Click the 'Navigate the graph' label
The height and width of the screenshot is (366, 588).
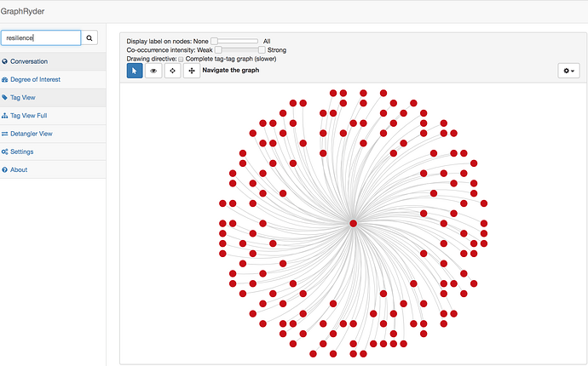pyautogui.click(x=231, y=70)
